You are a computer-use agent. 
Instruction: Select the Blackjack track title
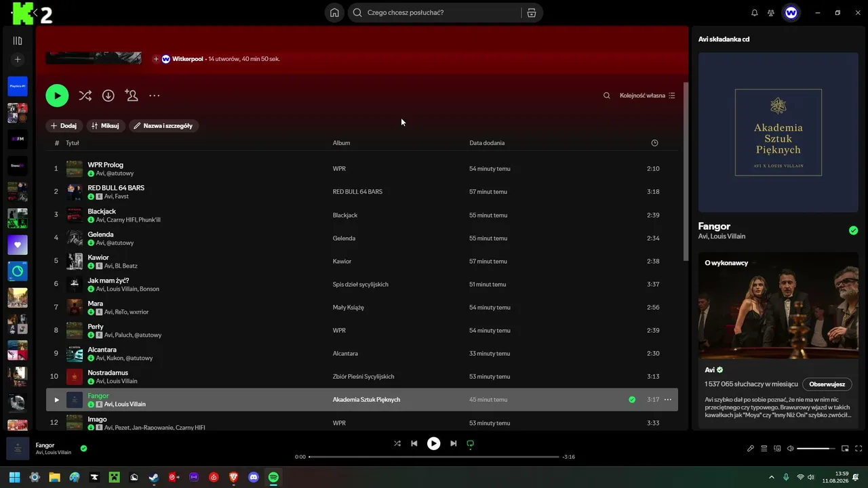pyautogui.click(x=102, y=211)
